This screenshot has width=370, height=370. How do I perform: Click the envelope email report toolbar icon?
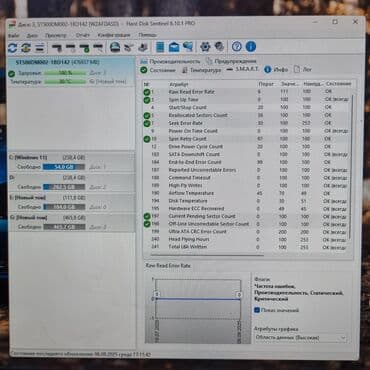[x=174, y=47]
